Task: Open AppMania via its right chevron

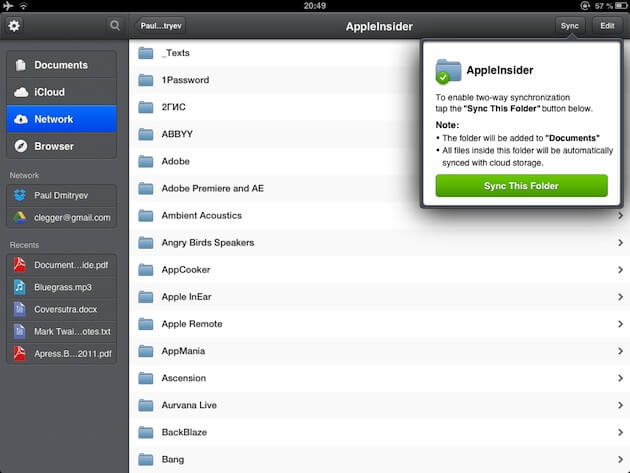Action: 620,351
